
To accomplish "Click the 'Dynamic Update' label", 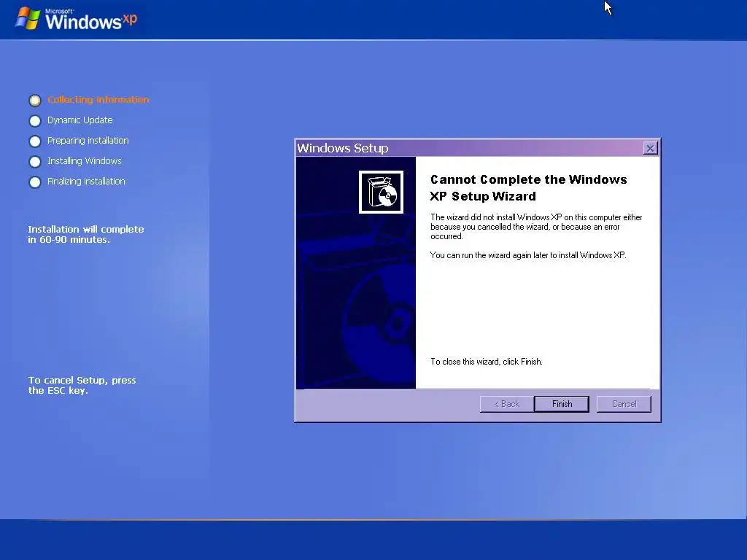I will point(80,120).
